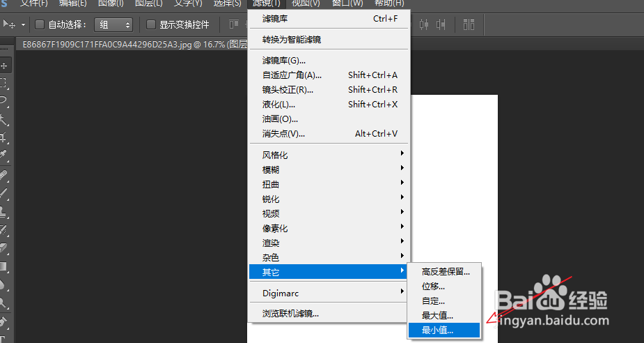This screenshot has height=343, width=644.
Task: Open the 窗口(W) menu
Action: [347, 3]
